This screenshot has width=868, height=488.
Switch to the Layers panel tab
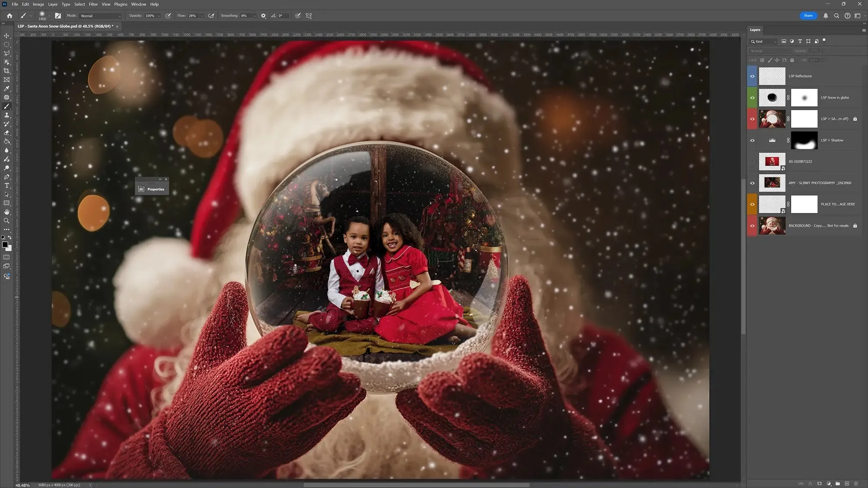pos(755,30)
